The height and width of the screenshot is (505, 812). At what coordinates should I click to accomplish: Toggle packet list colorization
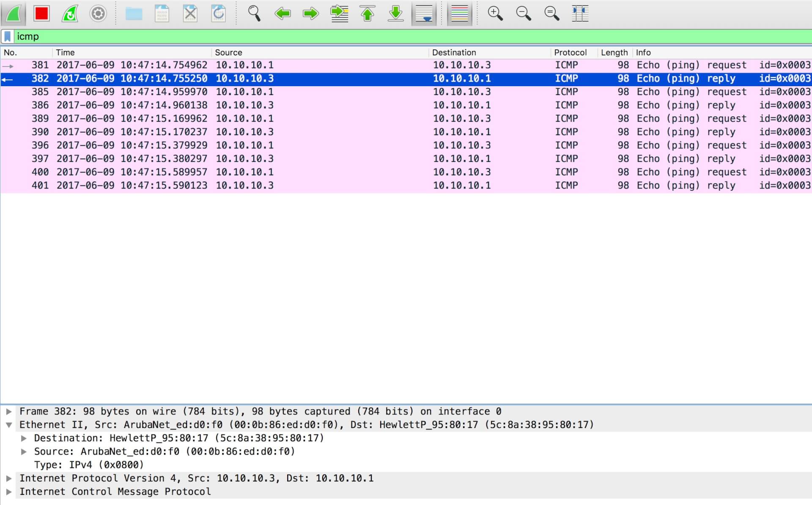pos(459,14)
